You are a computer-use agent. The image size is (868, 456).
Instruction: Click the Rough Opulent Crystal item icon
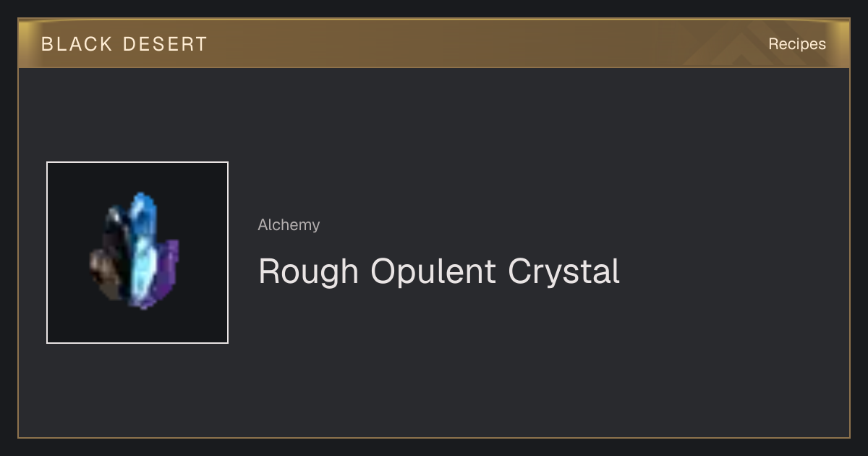pyautogui.click(x=135, y=251)
